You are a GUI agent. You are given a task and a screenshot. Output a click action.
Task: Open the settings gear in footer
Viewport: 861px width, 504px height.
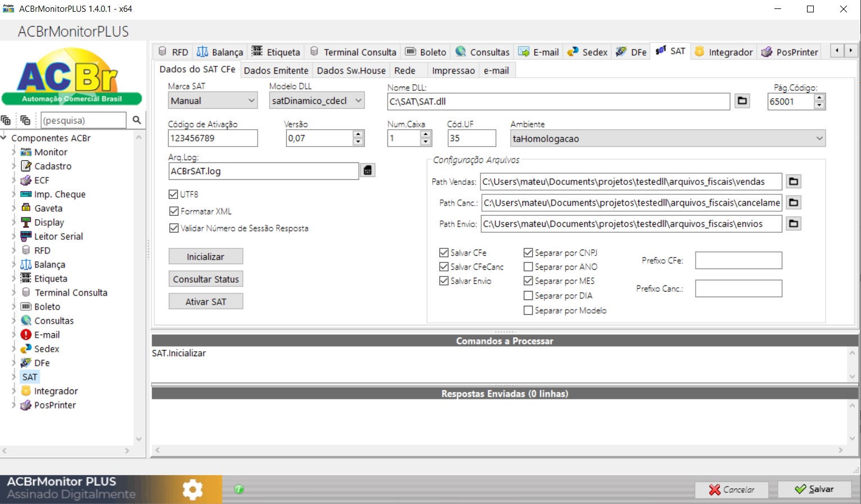click(193, 489)
